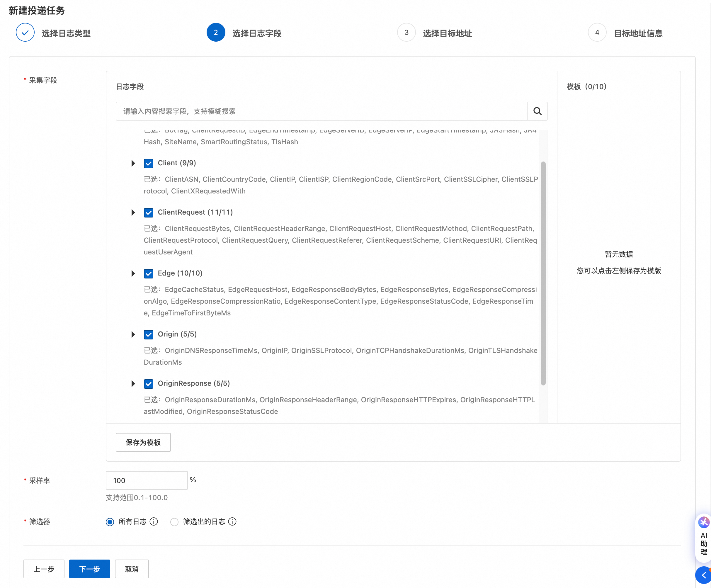Screen dimensions: 711x588
Task: Click 取消 to cancel
Action: (x=132, y=569)
